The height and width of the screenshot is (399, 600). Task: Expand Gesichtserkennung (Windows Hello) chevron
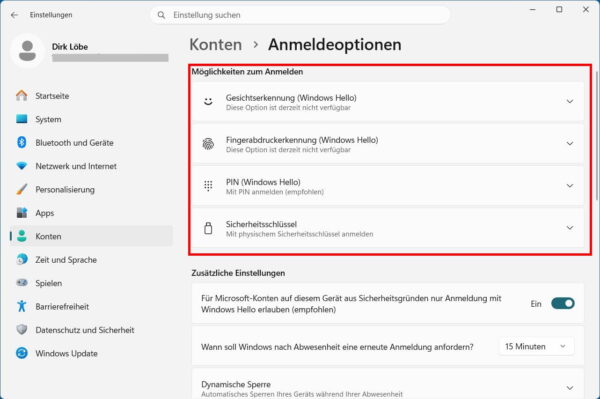(570, 101)
